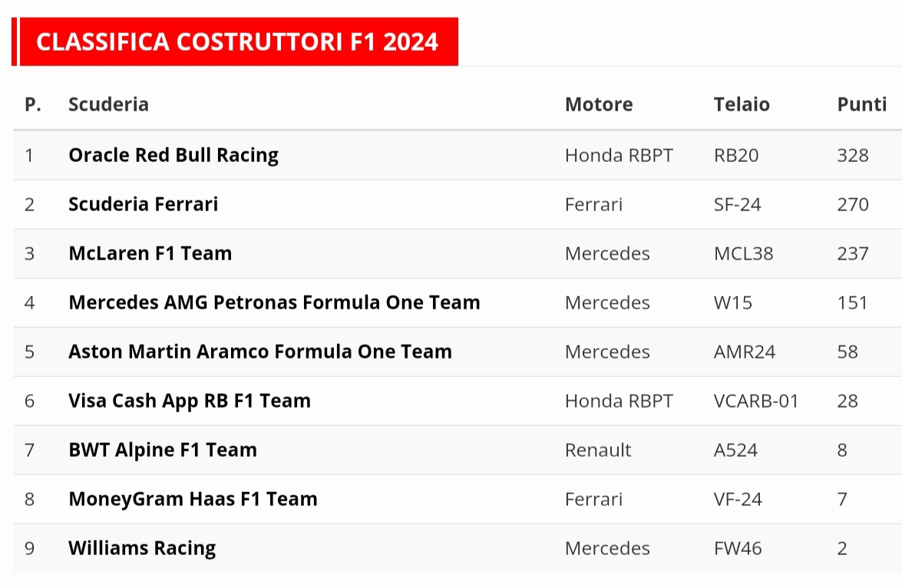Click the Renault engine cell
This screenshot has height=588, width=902.
(598, 450)
